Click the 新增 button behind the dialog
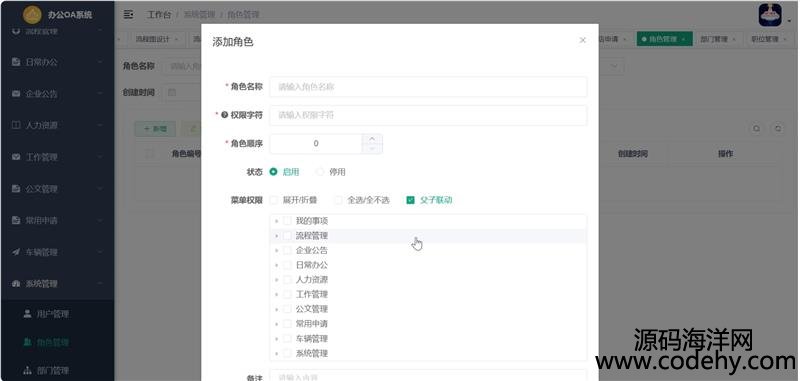 coord(155,129)
